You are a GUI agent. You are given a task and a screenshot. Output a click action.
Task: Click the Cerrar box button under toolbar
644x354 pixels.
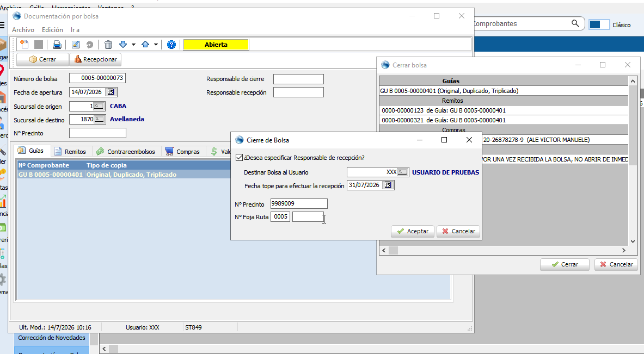(42, 59)
